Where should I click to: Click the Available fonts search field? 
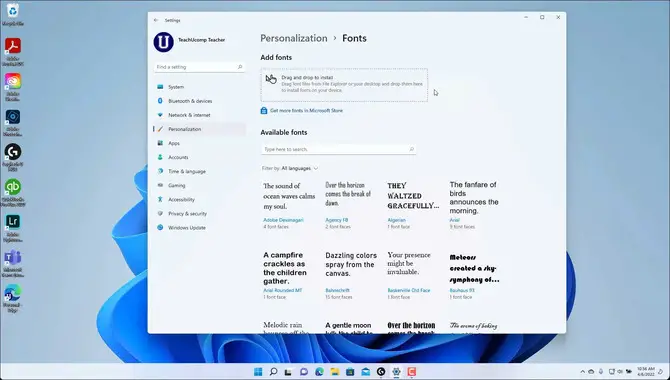point(338,149)
